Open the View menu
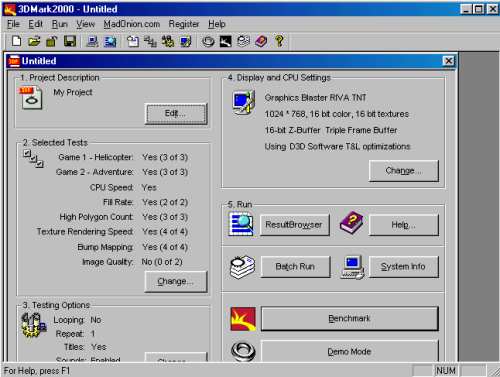This screenshot has width=500, height=377. pyautogui.click(x=85, y=24)
